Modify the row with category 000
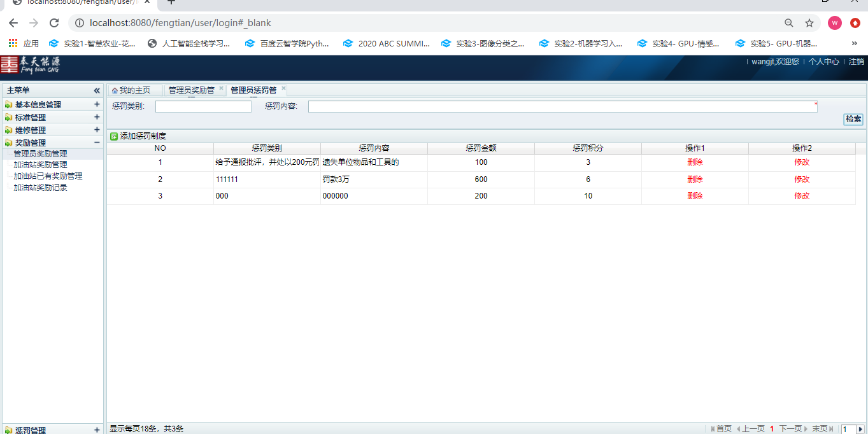Image resolution: width=868 pixels, height=434 pixels. pyautogui.click(x=802, y=196)
